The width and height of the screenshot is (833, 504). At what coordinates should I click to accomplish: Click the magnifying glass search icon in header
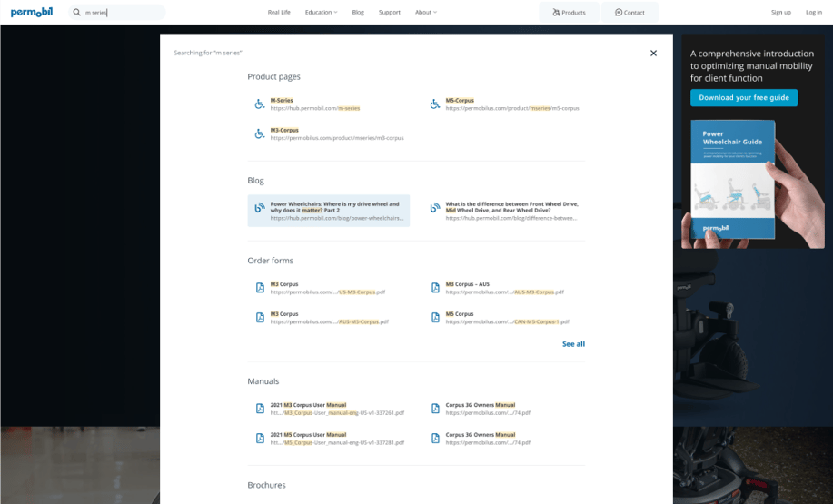(x=77, y=13)
